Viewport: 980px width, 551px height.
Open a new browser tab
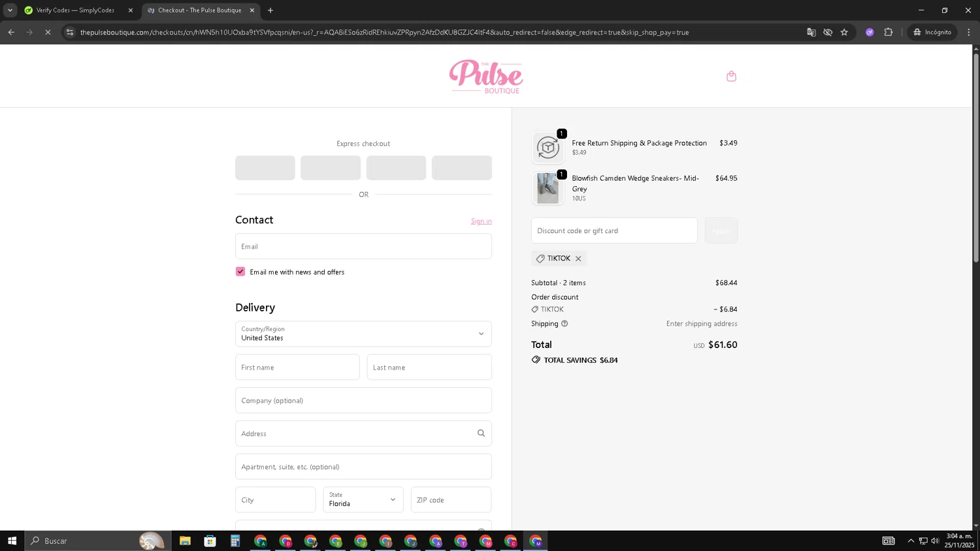coord(270,10)
